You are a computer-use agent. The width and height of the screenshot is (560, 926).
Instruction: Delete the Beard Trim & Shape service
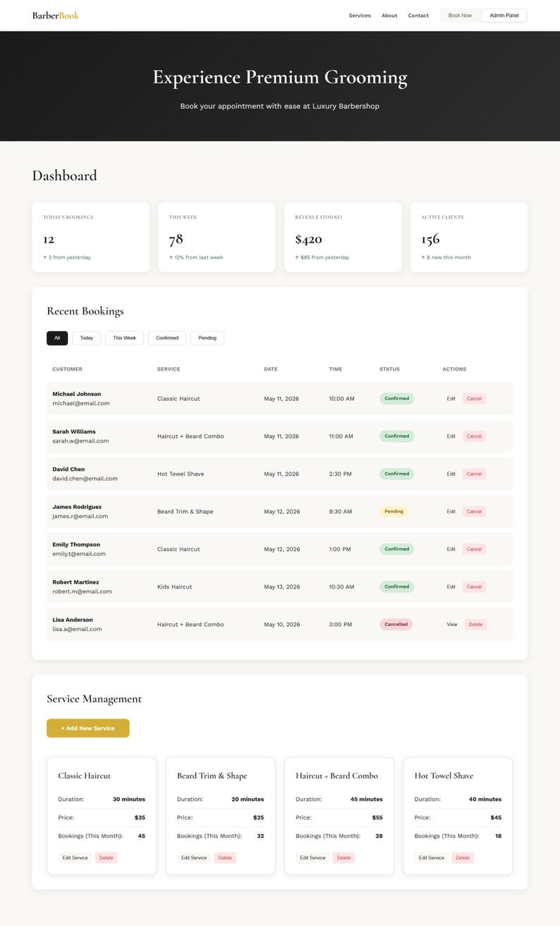click(x=225, y=858)
